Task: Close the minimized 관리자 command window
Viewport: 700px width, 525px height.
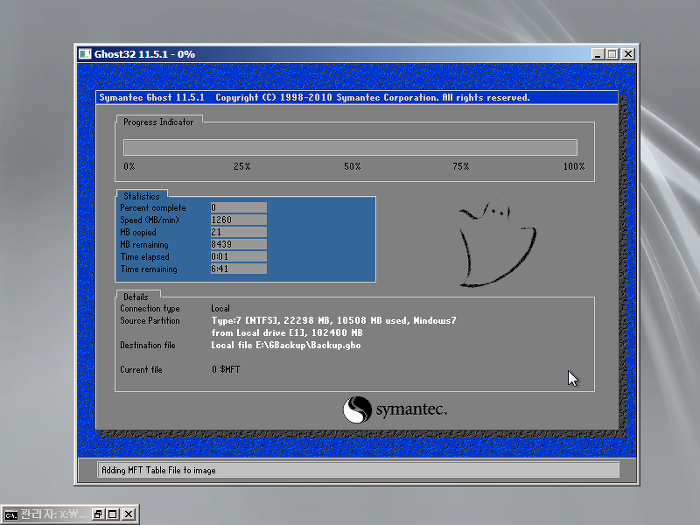Action: click(x=129, y=514)
